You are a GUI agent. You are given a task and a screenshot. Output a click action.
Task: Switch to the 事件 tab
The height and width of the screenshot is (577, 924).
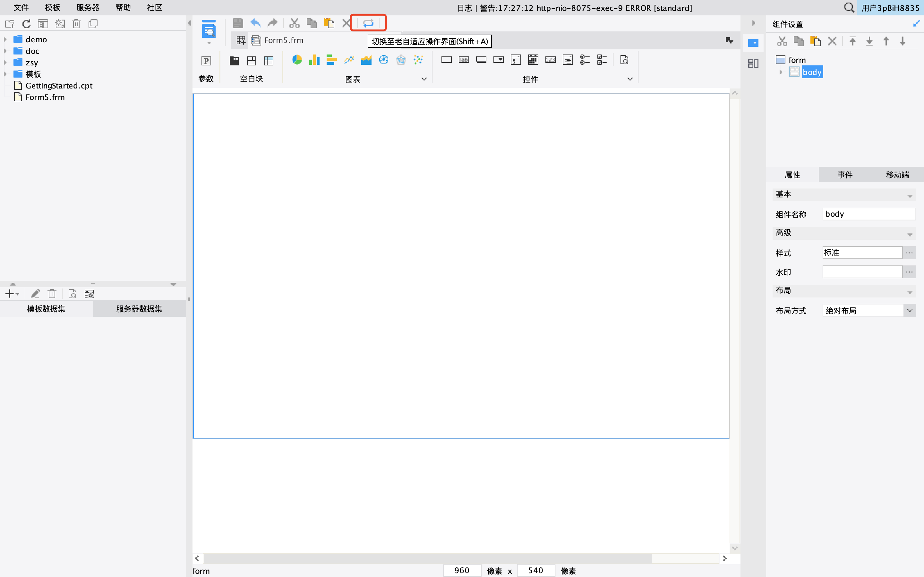pyautogui.click(x=844, y=175)
